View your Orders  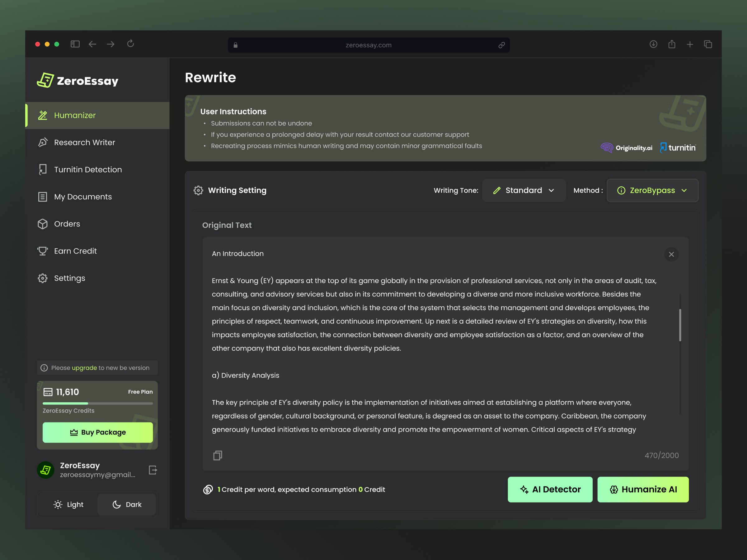67,224
